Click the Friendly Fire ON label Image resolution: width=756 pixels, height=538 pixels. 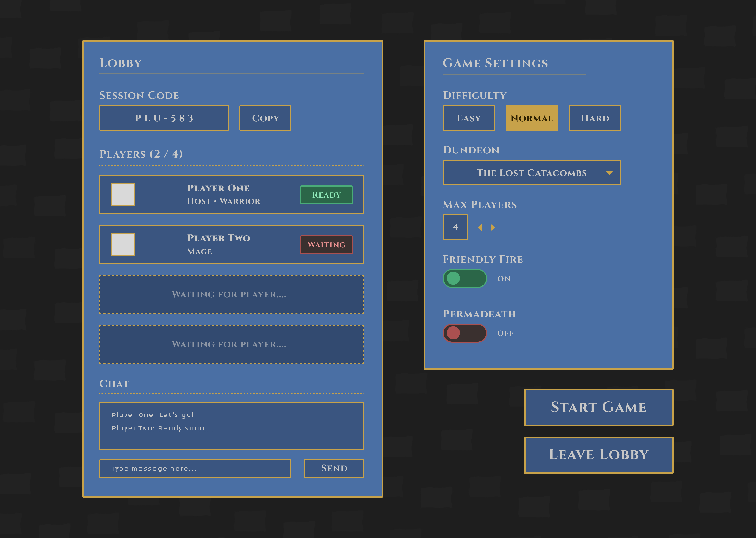[x=504, y=279]
